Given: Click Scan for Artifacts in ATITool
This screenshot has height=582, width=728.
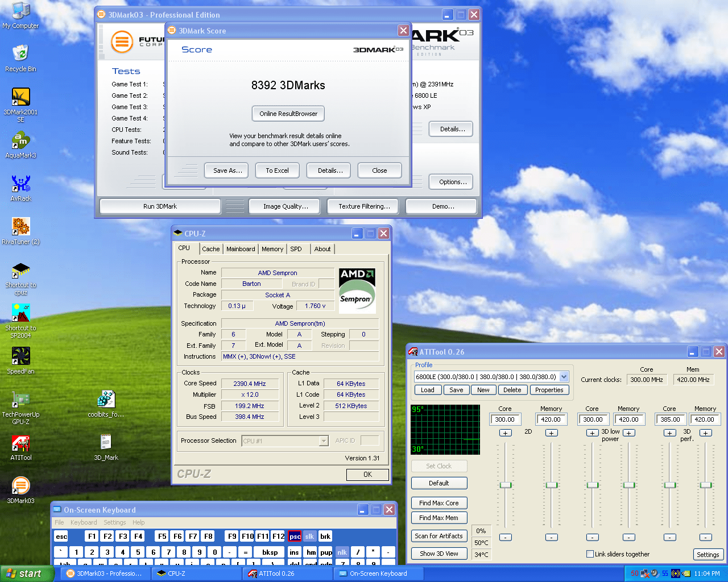Looking at the screenshot, I should (439, 536).
